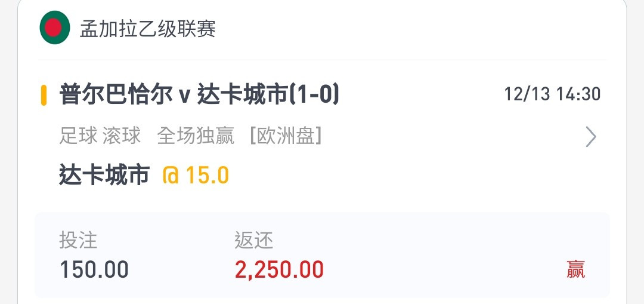Select the match time 12/13 14:30
Viewport: 644px width, 304px height.
[x=552, y=94]
